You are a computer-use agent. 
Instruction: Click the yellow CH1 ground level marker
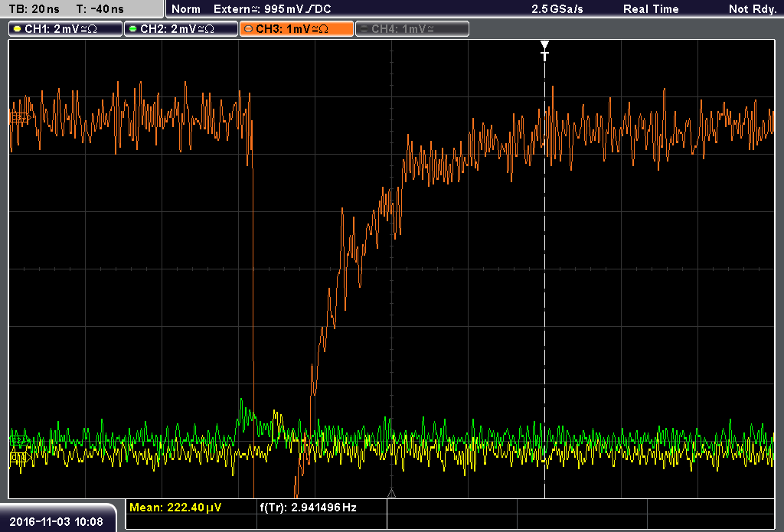coord(20,457)
